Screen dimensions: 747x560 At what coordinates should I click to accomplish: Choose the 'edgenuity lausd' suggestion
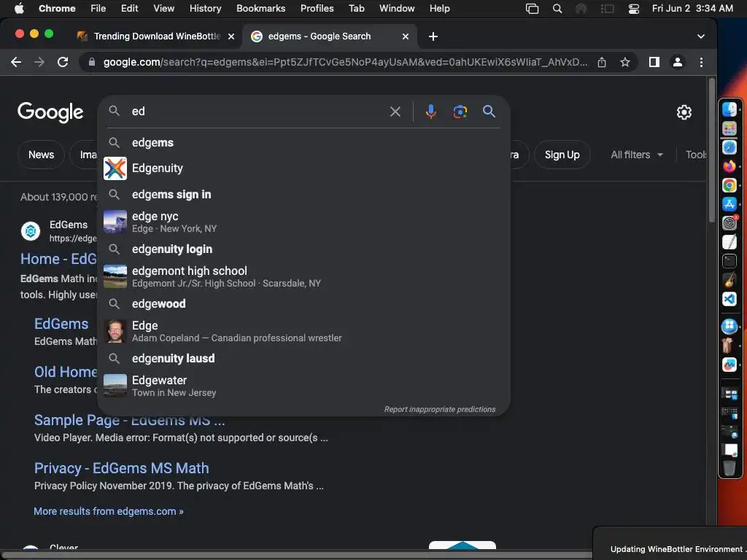[x=303, y=359]
